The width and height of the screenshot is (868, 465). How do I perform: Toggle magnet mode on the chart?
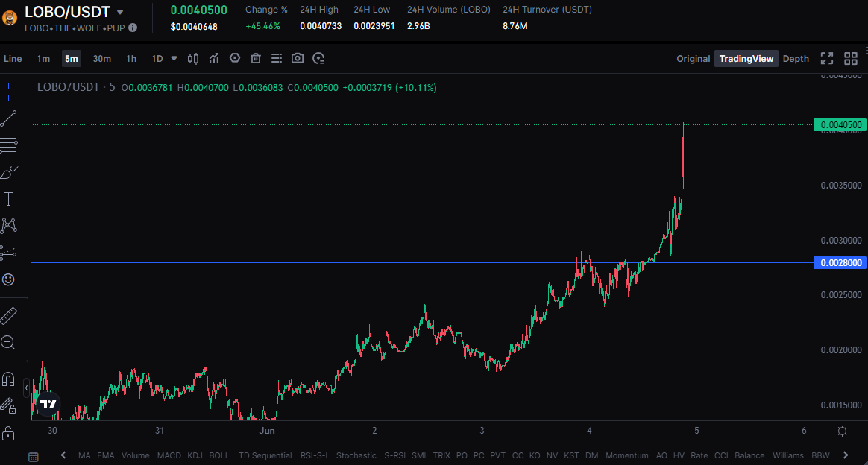click(x=8, y=379)
